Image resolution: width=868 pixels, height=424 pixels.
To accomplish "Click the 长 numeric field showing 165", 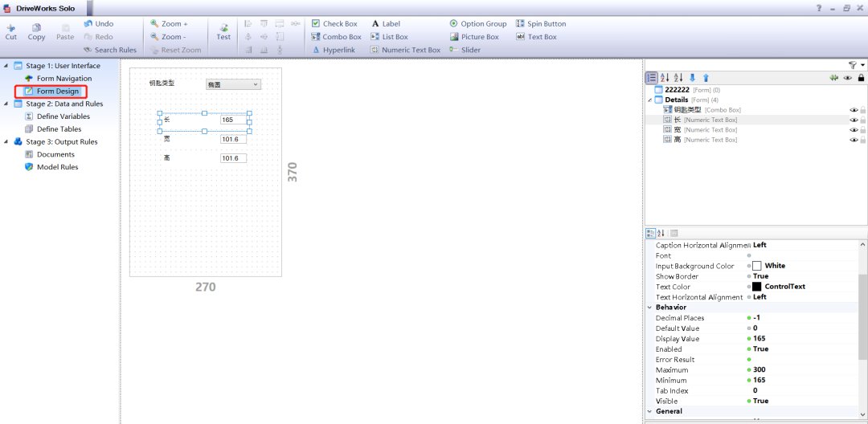I will click(x=233, y=120).
